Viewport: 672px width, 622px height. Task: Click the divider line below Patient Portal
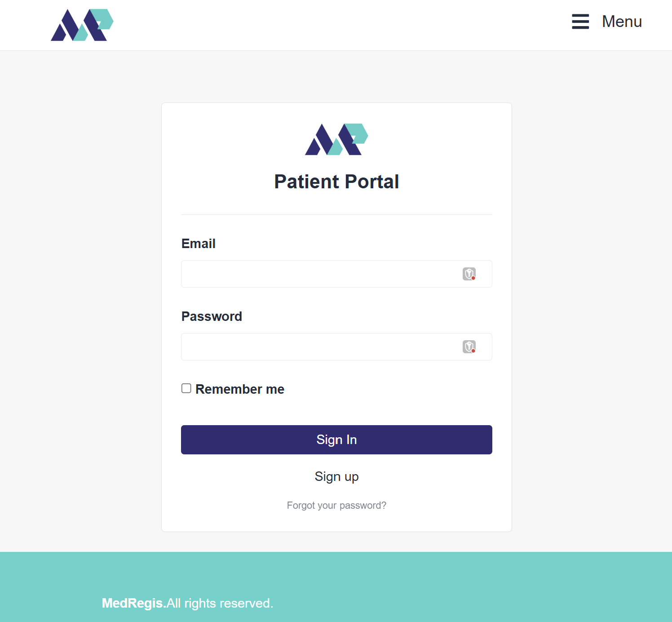336,215
